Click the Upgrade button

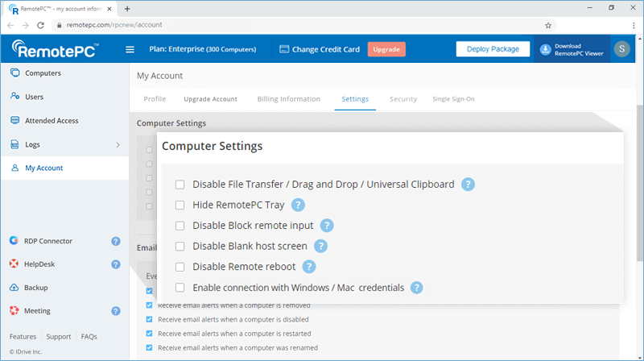(386, 49)
